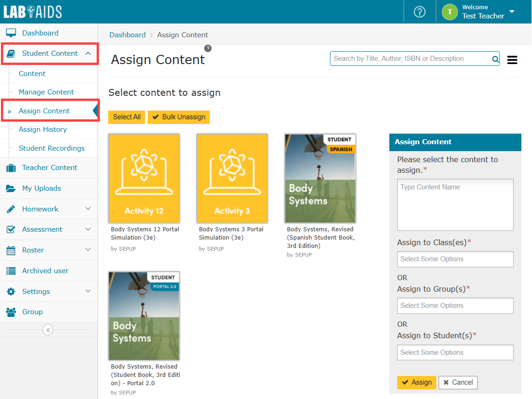
Task: Click the help question mark icon in header
Action: click(419, 12)
